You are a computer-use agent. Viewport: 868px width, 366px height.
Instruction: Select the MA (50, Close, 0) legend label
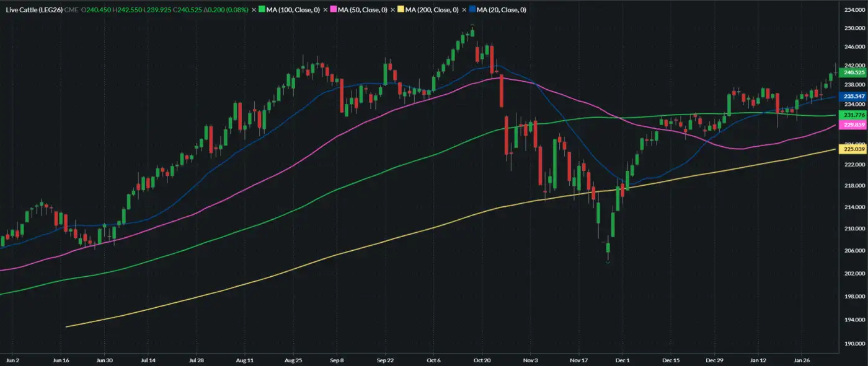click(363, 10)
